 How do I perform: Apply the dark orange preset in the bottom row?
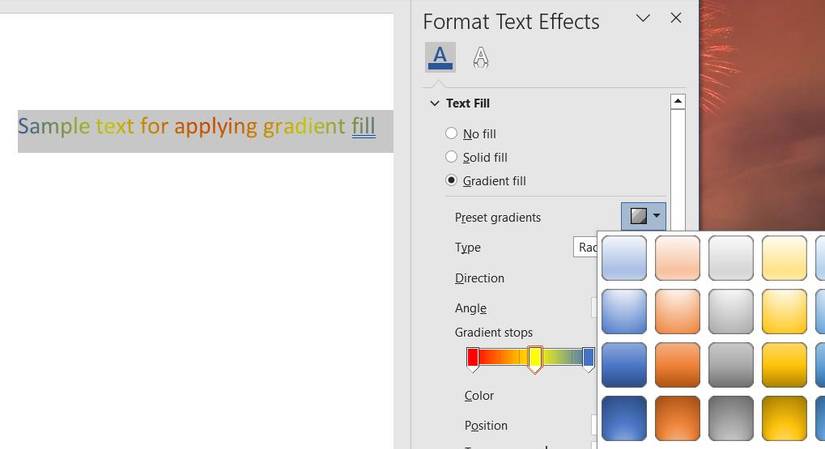[x=677, y=418]
